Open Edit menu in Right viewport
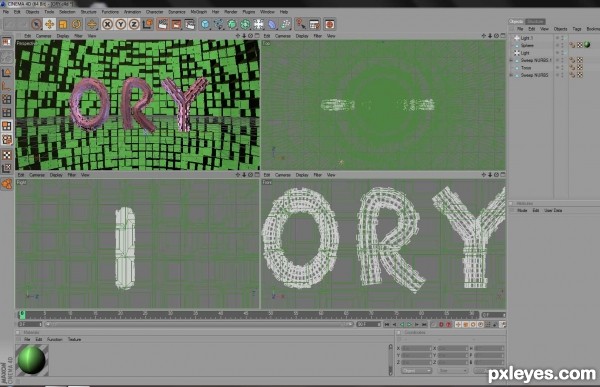 (x=21, y=175)
